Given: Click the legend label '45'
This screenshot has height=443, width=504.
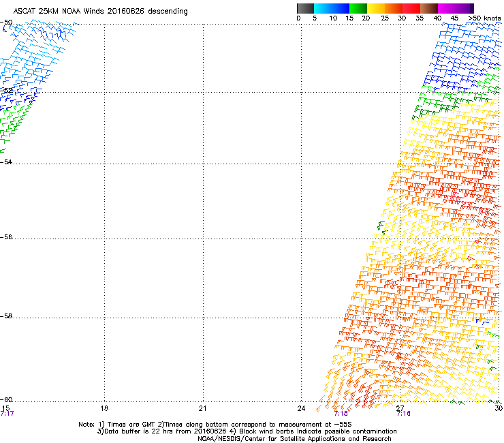Looking at the screenshot, I should tap(454, 18).
